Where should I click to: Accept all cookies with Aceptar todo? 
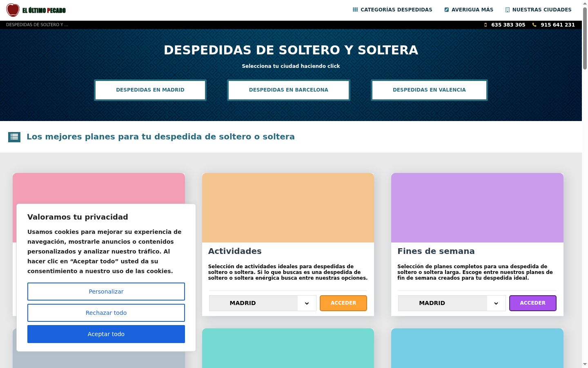point(106,334)
